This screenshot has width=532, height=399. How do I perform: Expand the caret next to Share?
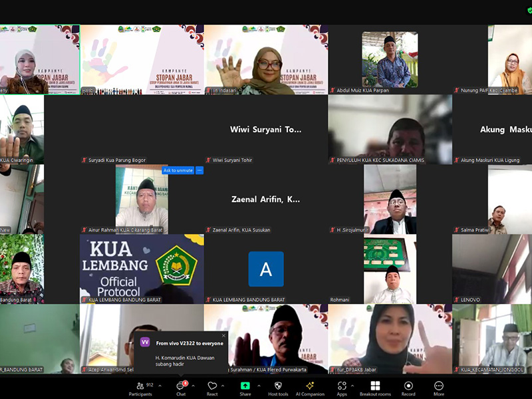[x=260, y=385]
